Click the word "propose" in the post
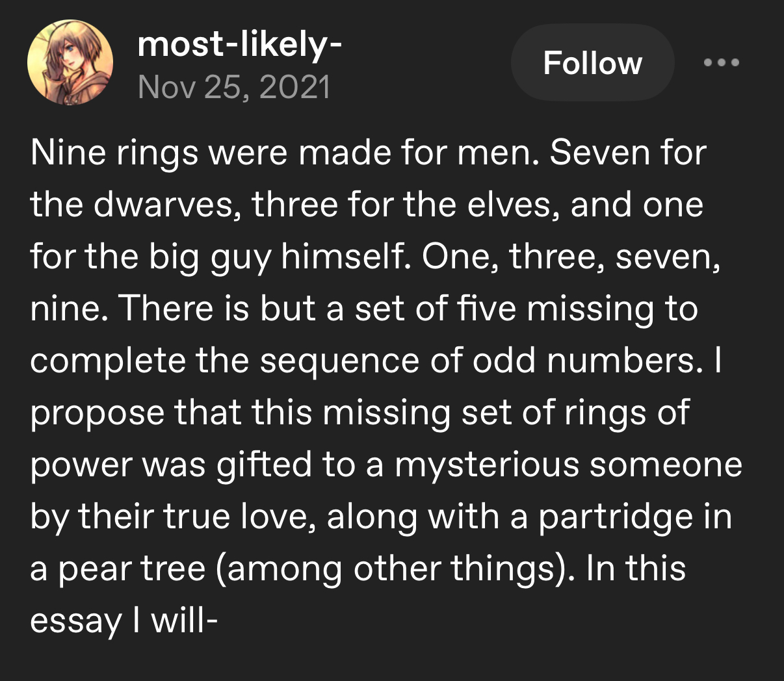Viewport: 784px width, 681px height. [x=98, y=413]
